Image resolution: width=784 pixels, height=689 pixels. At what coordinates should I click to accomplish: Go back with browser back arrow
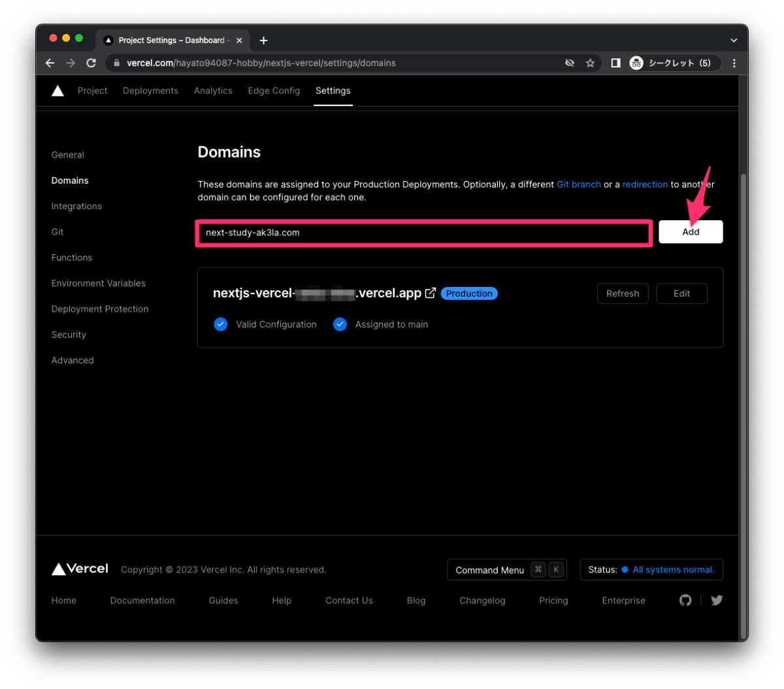(x=50, y=63)
